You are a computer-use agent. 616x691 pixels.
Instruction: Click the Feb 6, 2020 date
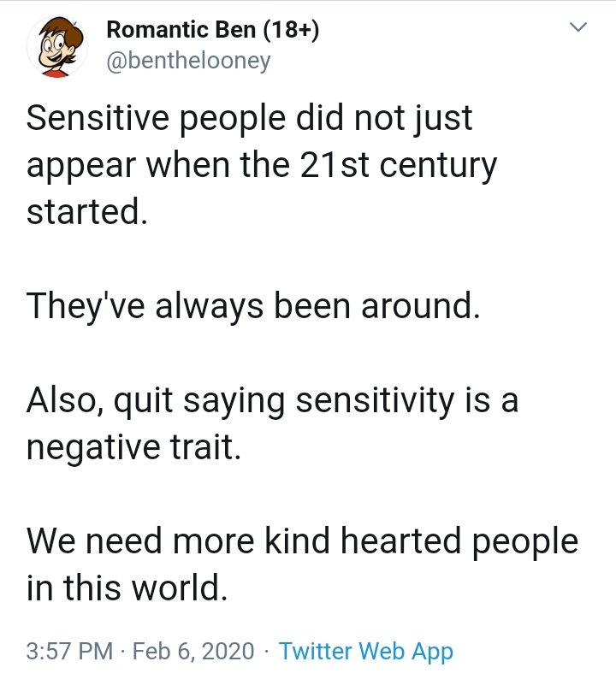(x=193, y=652)
